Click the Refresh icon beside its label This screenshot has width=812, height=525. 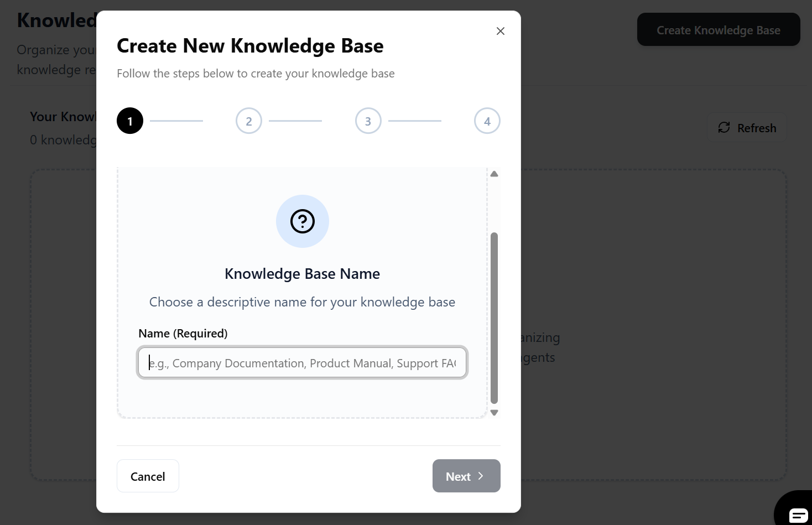tap(723, 127)
